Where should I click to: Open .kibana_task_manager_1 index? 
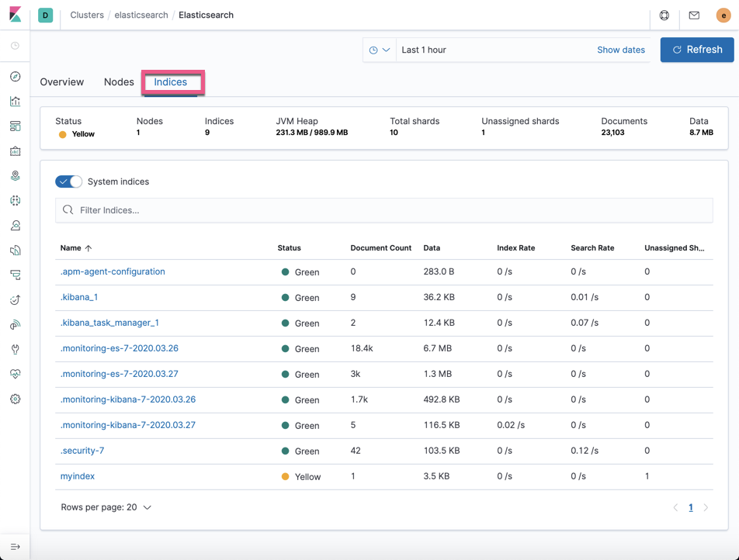(x=109, y=323)
